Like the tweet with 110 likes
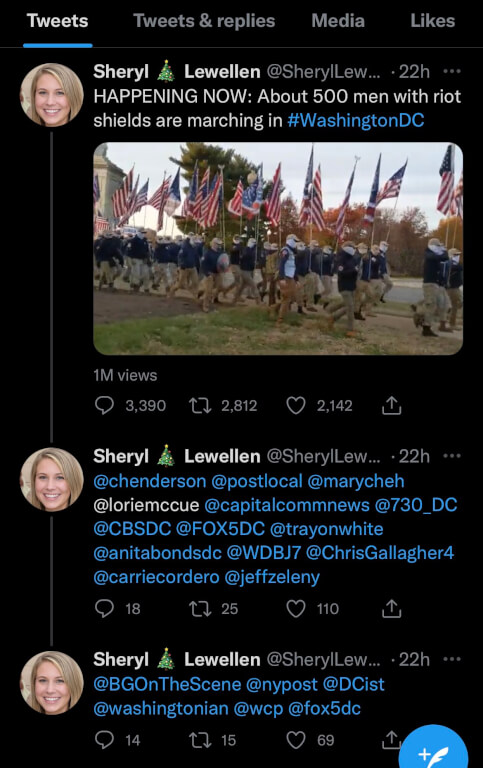Image resolution: width=483 pixels, height=768 pixels. click(x=296, y=609)
